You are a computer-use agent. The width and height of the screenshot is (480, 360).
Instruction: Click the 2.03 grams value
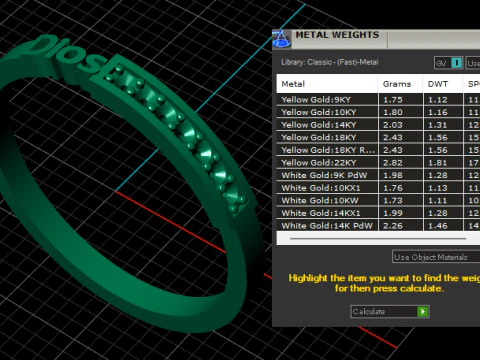[393, 125]
